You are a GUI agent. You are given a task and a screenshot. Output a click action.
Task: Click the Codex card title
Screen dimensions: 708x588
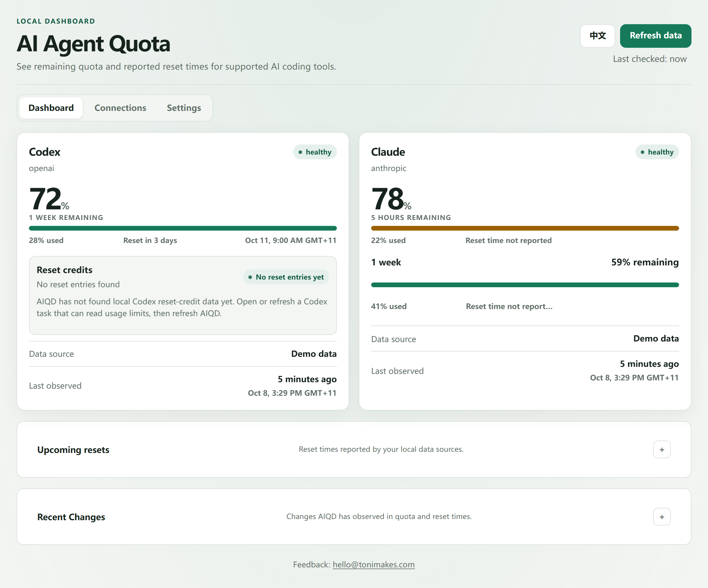pos(45,152)
